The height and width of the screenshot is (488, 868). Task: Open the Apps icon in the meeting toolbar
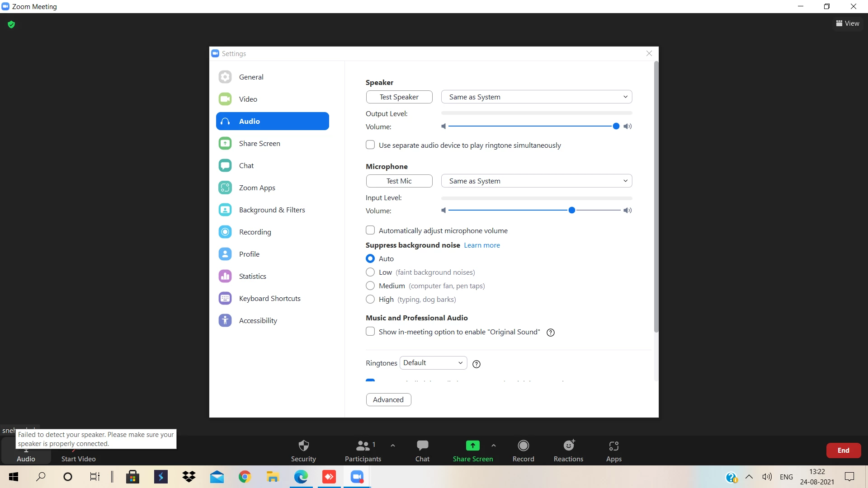click(613, 446)
